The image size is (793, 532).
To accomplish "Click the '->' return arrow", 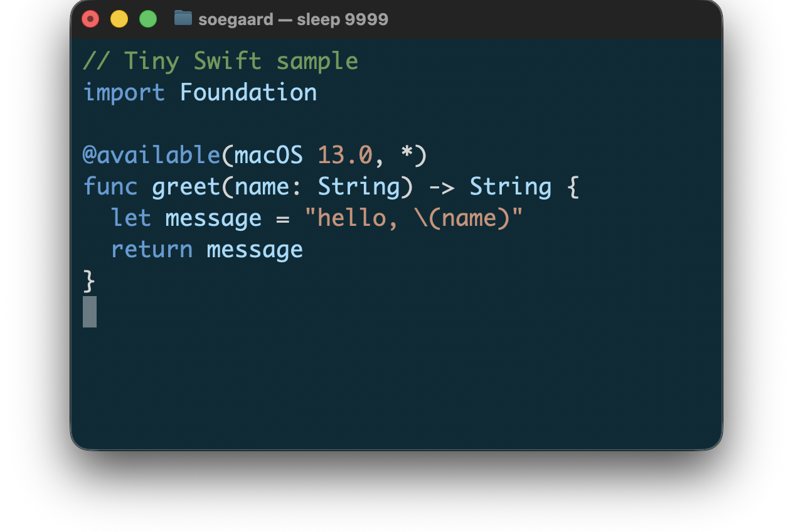I will click(441, 187).
